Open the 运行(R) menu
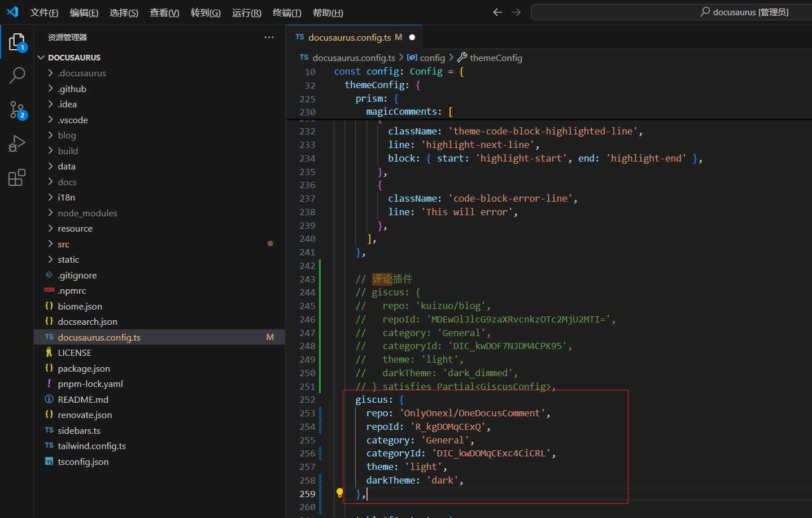 click(247, 12)
